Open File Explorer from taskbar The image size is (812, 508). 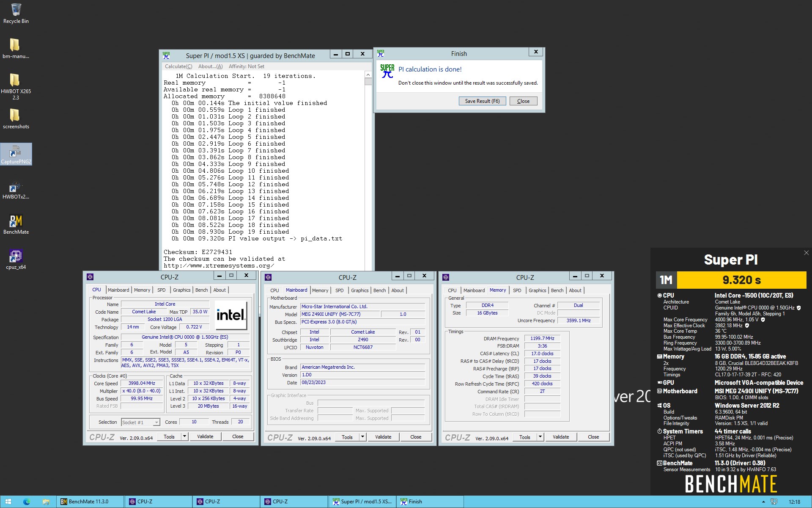(x=46, y=502)
